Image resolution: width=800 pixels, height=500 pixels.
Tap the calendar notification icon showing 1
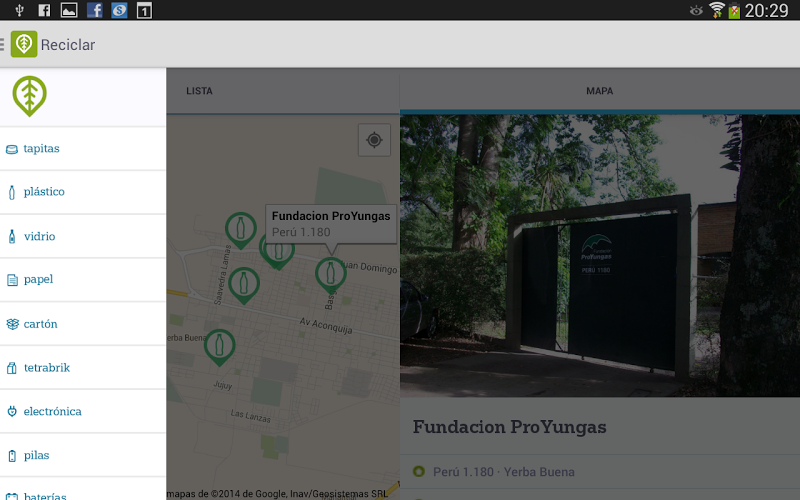pos(144,10)
